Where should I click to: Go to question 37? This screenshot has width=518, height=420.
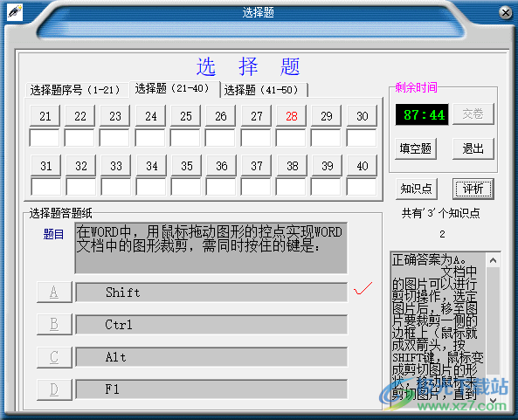point(257,165)
